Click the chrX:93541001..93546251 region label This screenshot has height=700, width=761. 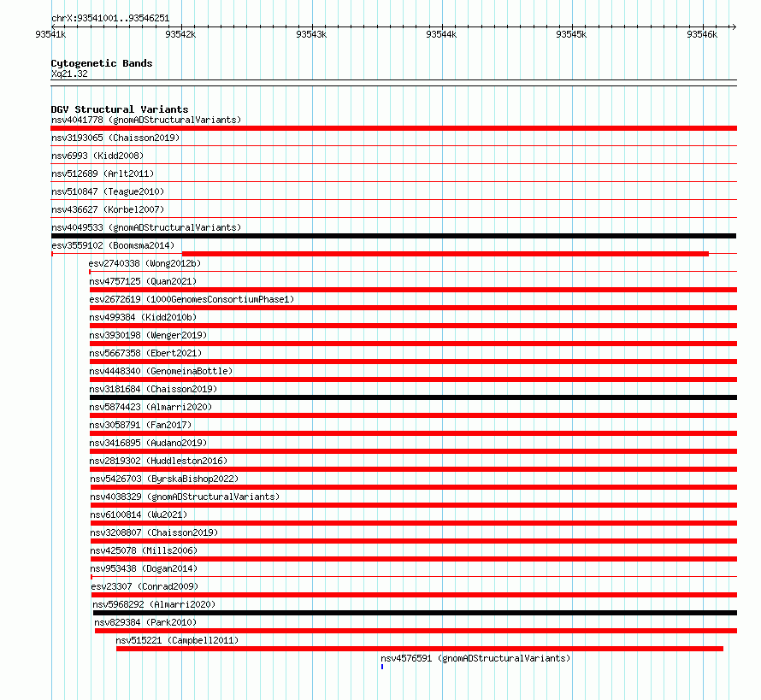tap(110, 19)
